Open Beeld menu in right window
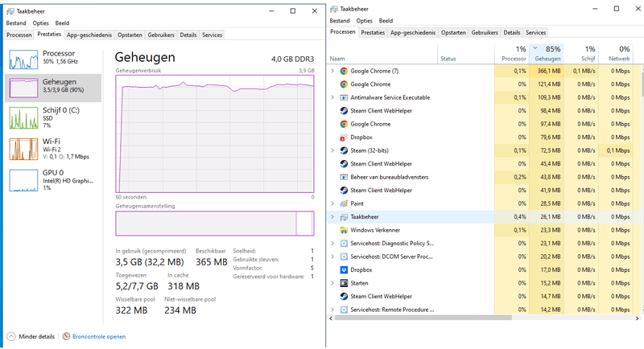The width and height of the screenshot is (644, 349). pyautogui.click(x=386, y=20)
